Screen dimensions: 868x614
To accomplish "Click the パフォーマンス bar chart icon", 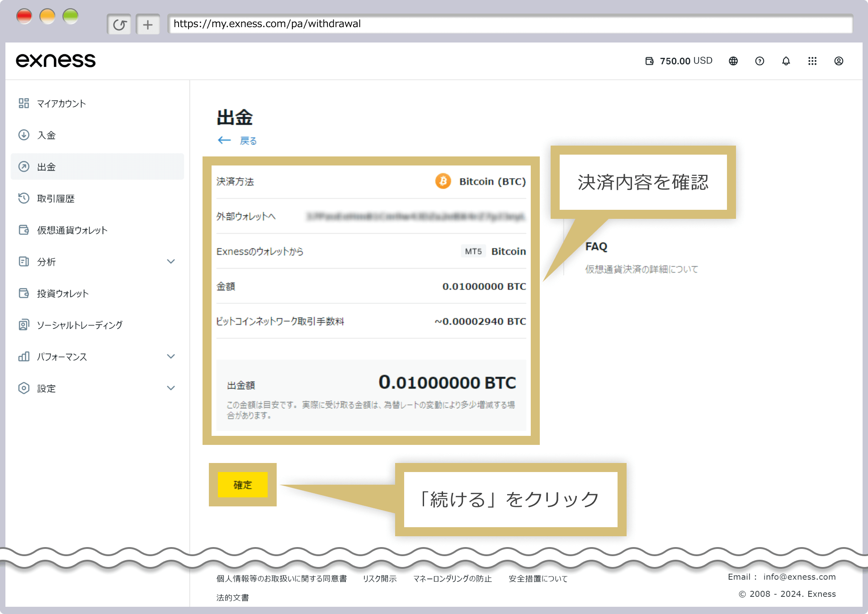I will [24, 357].
